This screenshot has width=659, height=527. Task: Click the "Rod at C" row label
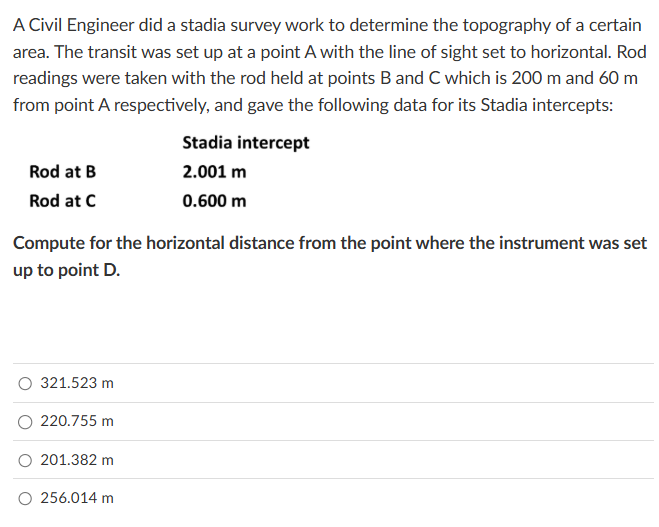click(x=63, y=201)
